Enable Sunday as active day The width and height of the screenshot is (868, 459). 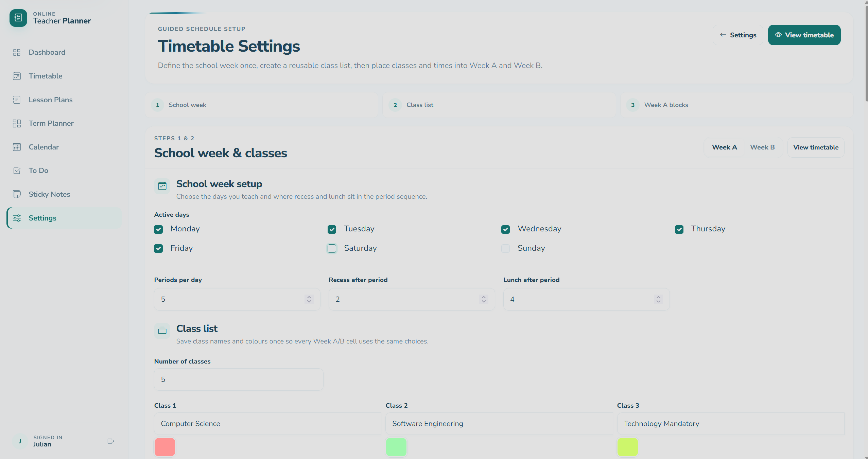click(x=506, y=249)
